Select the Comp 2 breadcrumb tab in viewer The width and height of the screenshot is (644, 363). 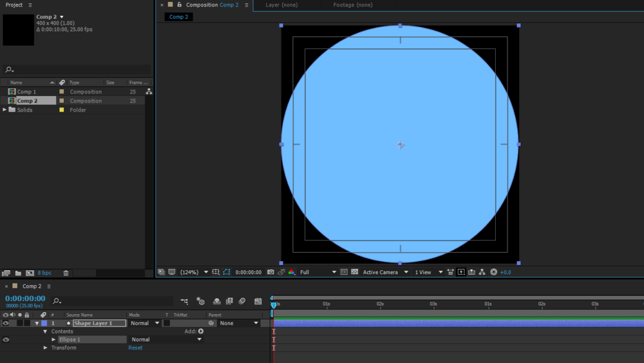178,17
